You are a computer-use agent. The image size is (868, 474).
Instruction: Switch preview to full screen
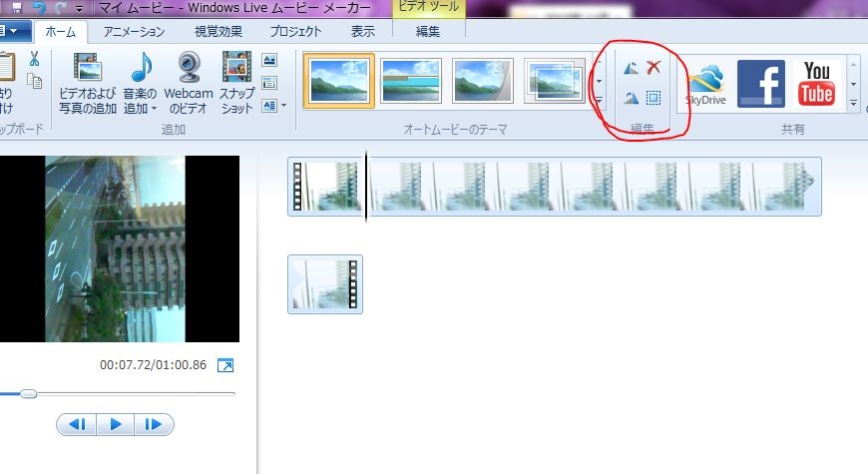pyautogui.click(x=225, y=365)
